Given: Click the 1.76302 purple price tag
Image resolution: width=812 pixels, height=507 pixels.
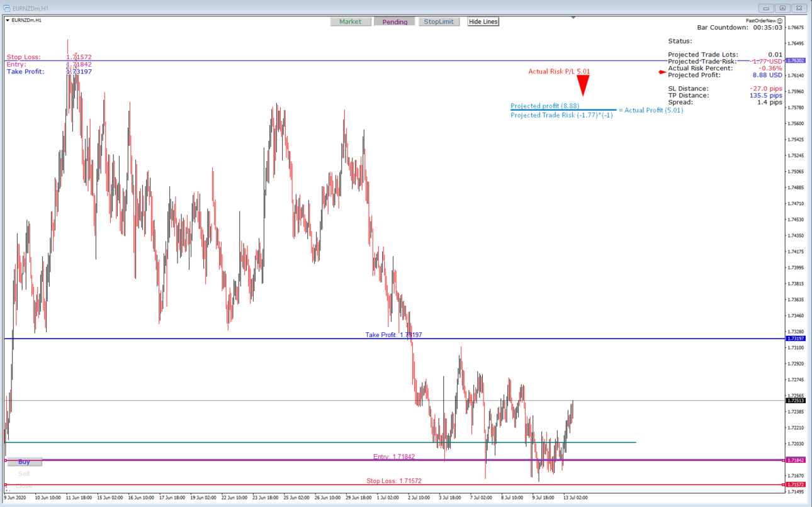Looking at the screenshot, I should pyautogui.click(x=796, y=60).
